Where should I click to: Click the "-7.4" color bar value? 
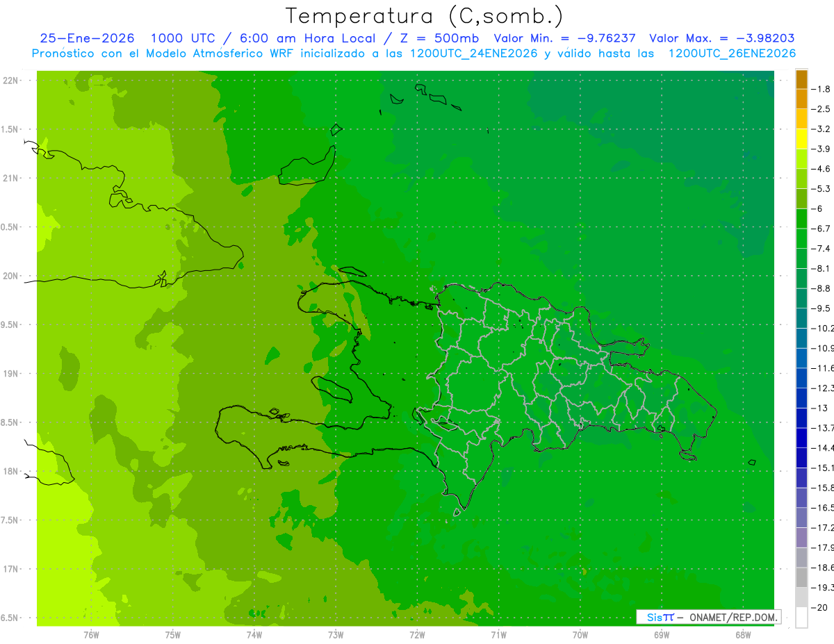pos(821,248)
